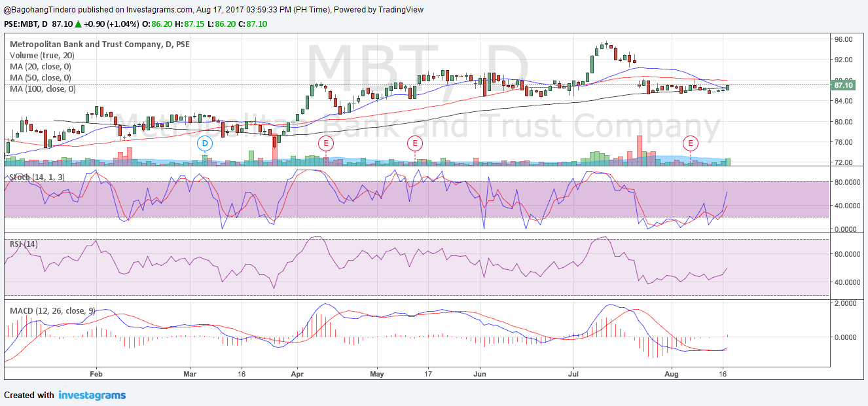
Task: Click the +0.90 (+1.04%) change value
Action: click(111, 24)
